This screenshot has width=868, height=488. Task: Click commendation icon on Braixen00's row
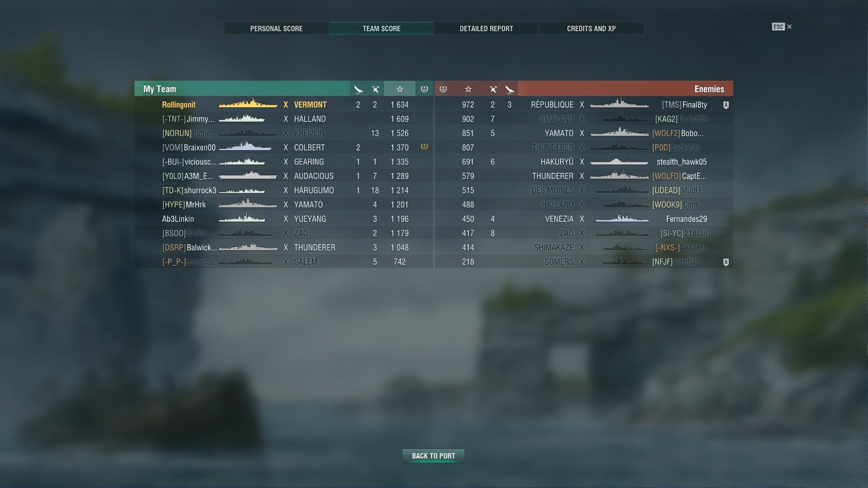point(424,147)
